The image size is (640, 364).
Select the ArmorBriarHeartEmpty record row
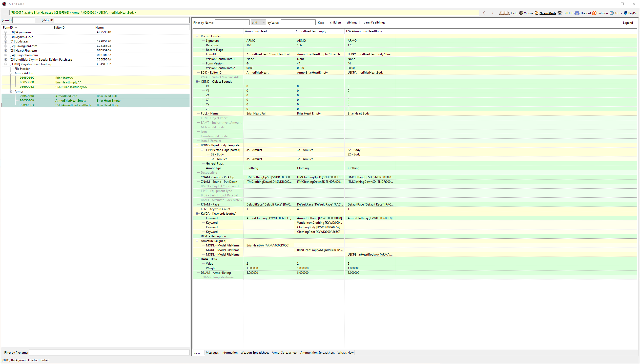pyautogui.click(x=95, y=100)
